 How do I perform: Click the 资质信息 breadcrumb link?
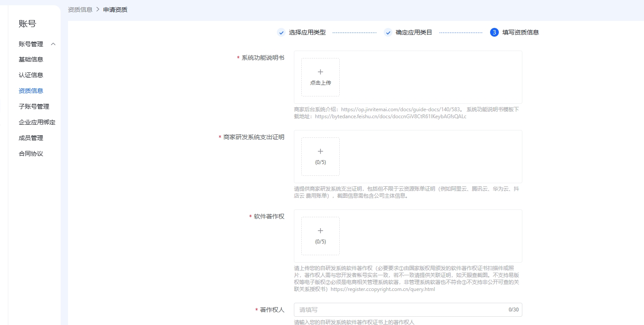[x=80, y=10]
